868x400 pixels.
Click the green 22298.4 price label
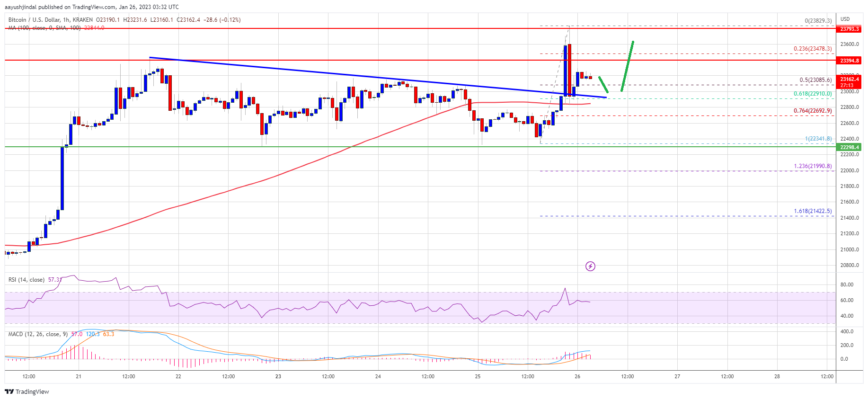click(849, 147)
